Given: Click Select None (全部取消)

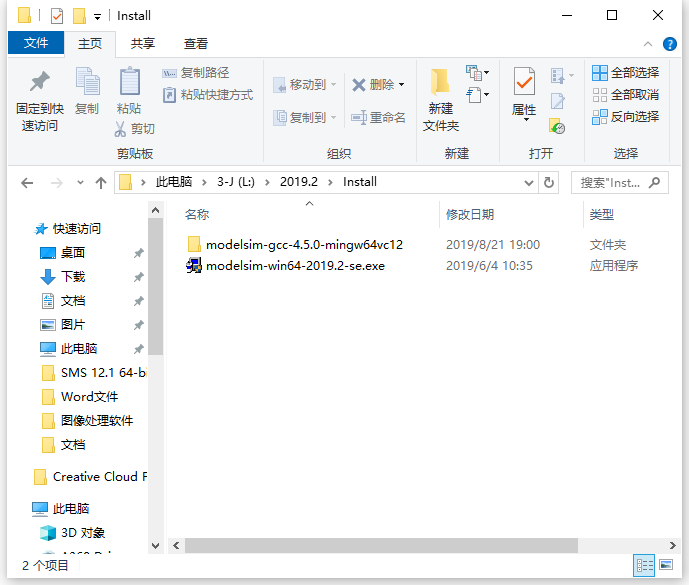Looking at the screenshot, I should [x=625, y=94].
